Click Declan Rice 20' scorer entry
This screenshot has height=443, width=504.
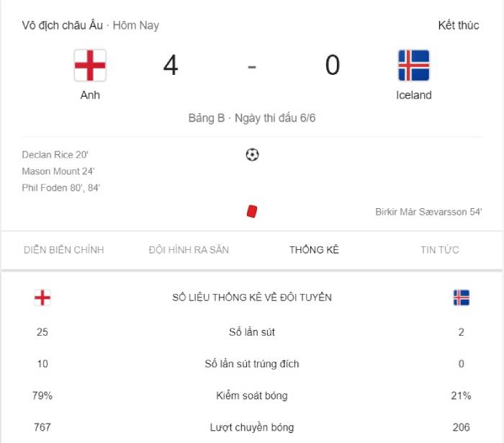tap(55, 154)
